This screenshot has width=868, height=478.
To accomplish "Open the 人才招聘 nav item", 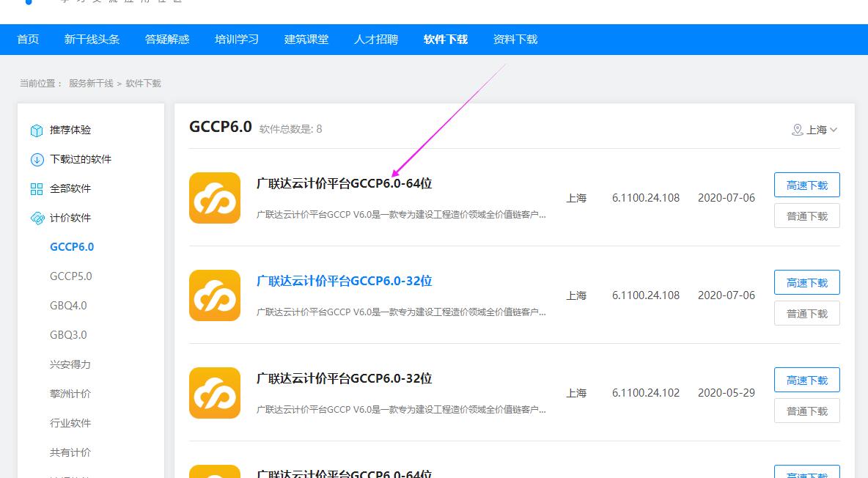I will [x=376, y=40].
